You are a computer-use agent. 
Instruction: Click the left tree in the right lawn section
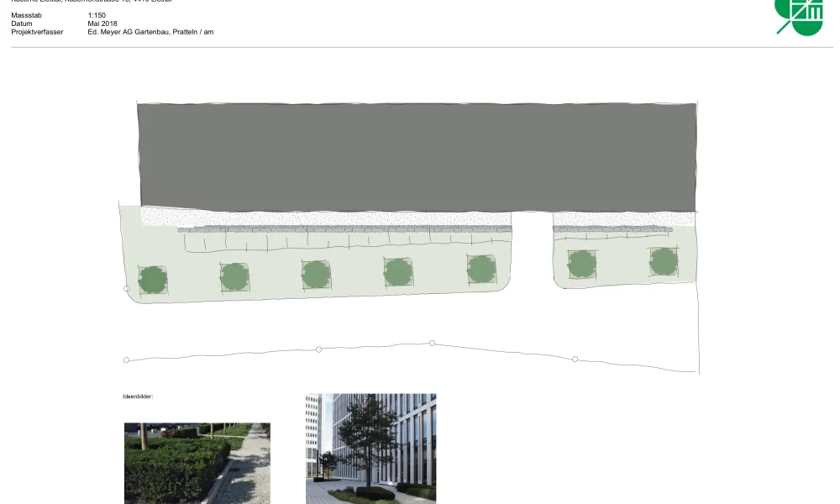click(x=581, y=264)
